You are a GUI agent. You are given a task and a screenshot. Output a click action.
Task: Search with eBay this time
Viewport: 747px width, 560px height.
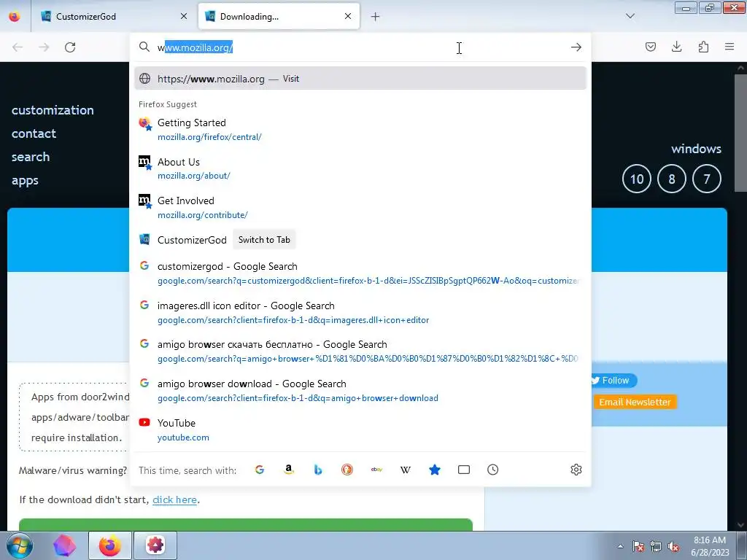tap(376, 470)
